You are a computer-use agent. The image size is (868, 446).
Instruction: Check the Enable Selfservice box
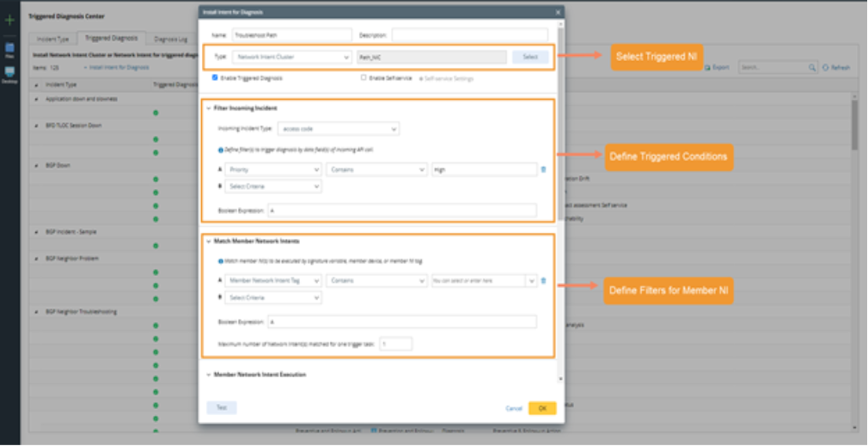pyautogui.click(x=364, y=78)
